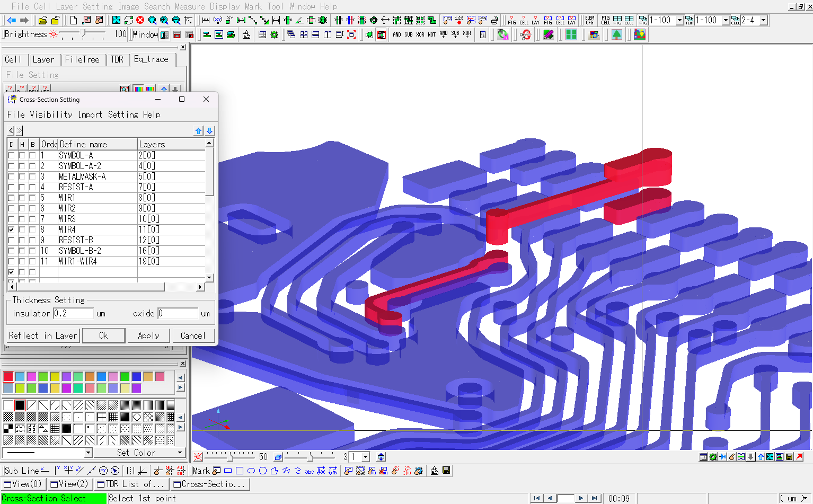Screen dimensions: 813x504
Task: Click the red-cornered fullscreen expand icon
Action: 351,34
